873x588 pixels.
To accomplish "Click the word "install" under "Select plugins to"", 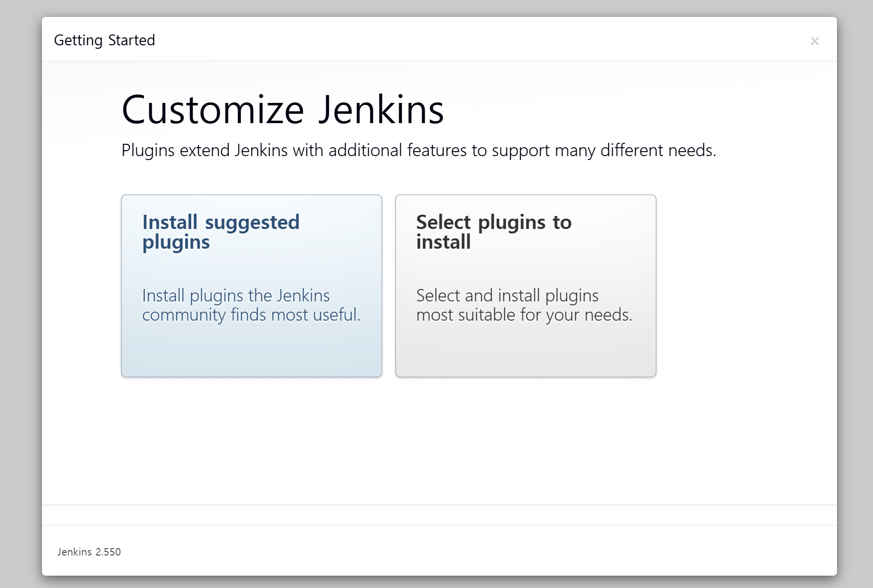I will [x=443, y=242].
